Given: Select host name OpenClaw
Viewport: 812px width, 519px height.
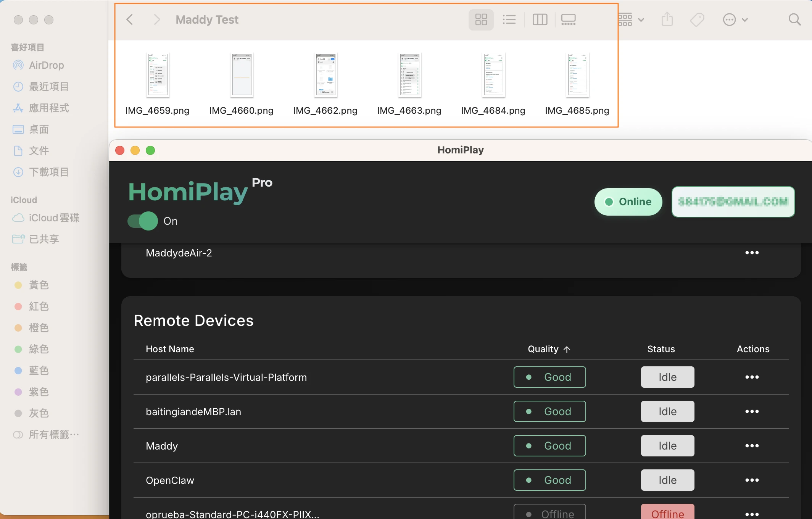Looking at the screenshot, I should click(170, 480).
